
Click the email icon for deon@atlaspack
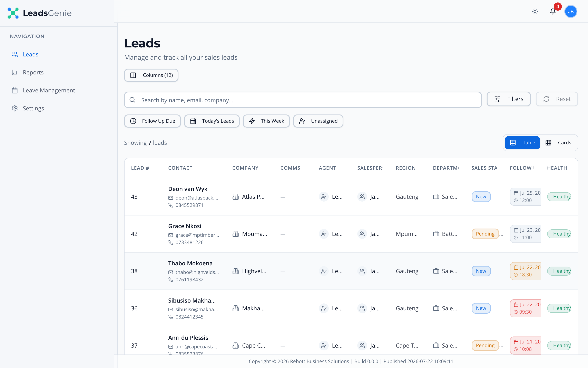(170, 198)
